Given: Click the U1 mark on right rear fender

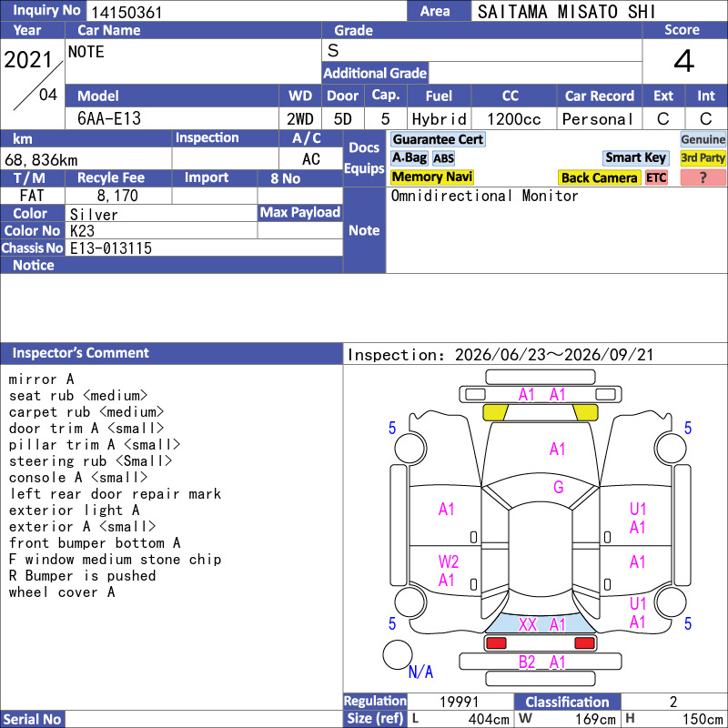Looking at the screenshot, I should (638, 603).
